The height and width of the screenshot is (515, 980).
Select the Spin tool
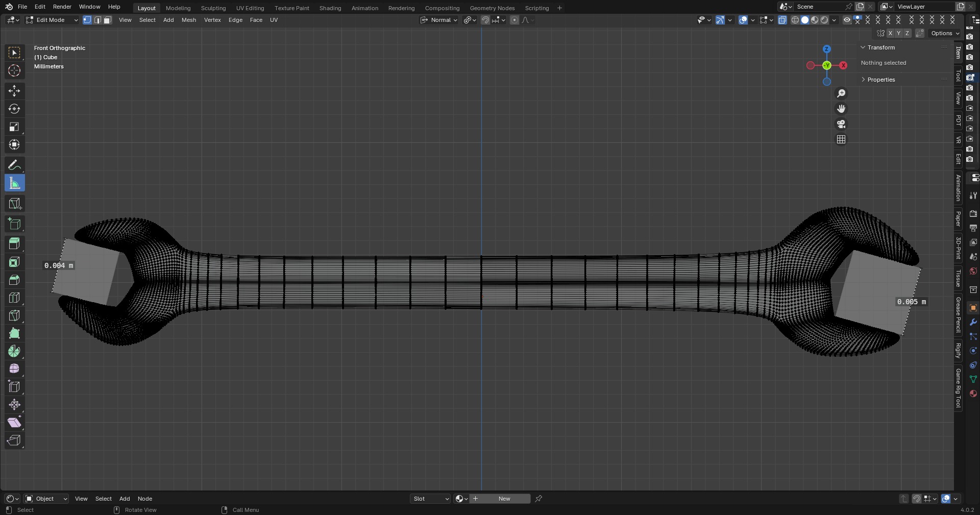[14, 351]
